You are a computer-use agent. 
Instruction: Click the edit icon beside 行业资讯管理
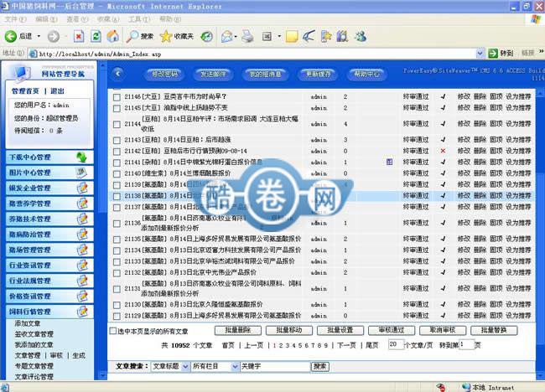[82, 266]
